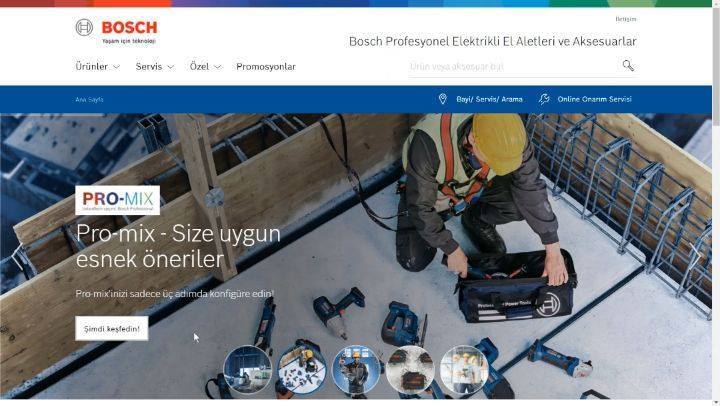Image resolution: width=720 pixels, height=406 pixels.
Task: Select the third carousel thumbnail with worker
Action: [356, 370]
